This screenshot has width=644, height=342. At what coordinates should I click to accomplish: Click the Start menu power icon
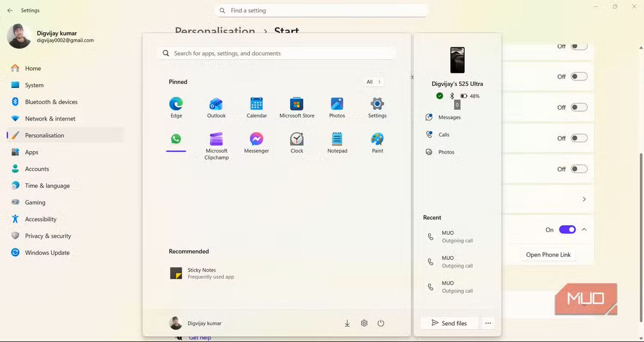click(380, 323)
